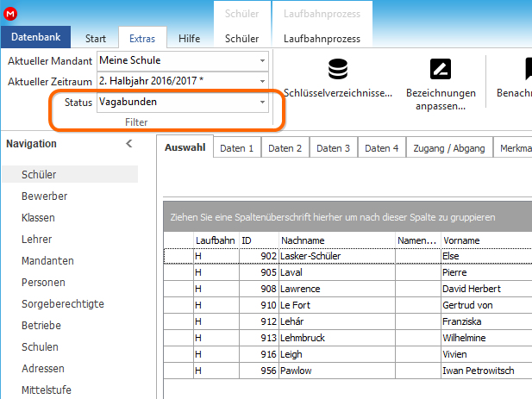The image size is (532, 399).
Task: Click the Benachrichtigung speech bubble icon
Action: pos(529,69)
